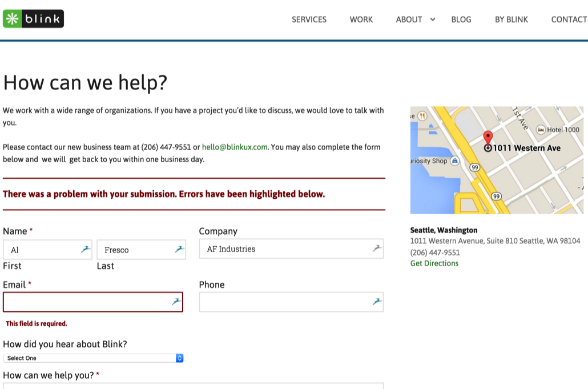588x389 pixels.
Task: Click autofill icon in Phone field
Action: pos(377,301)
